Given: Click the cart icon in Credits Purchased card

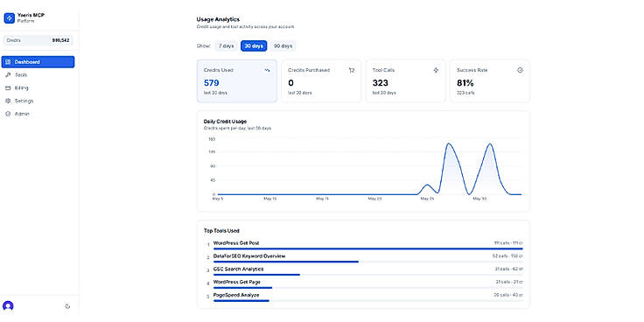Looking at the screenshot, I should (x=352, y=70).
